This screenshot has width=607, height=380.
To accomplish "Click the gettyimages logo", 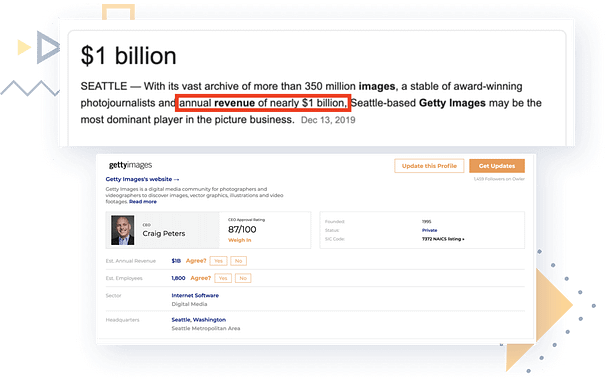I will click(130, 165).
